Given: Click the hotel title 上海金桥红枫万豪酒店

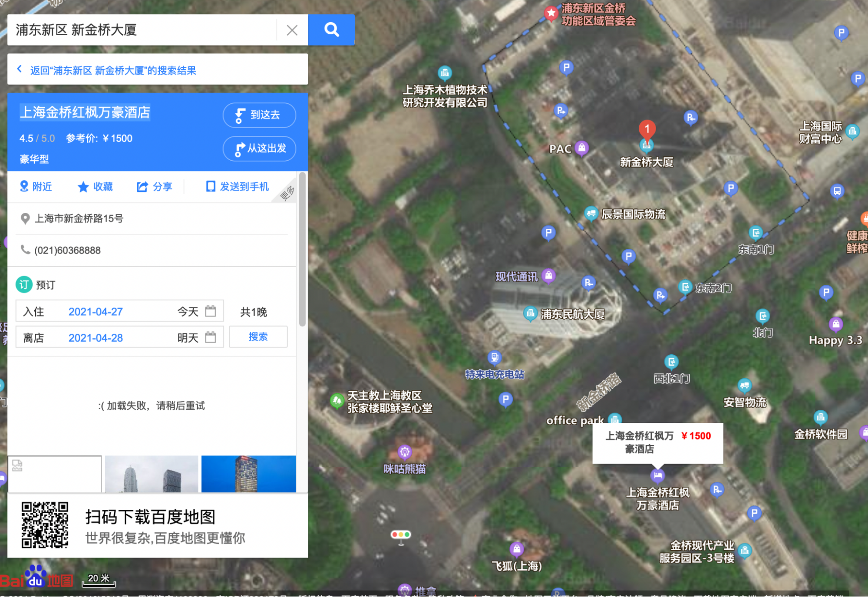Looking at the screenshot, I should pyautogui.click(x=85, y=112).
